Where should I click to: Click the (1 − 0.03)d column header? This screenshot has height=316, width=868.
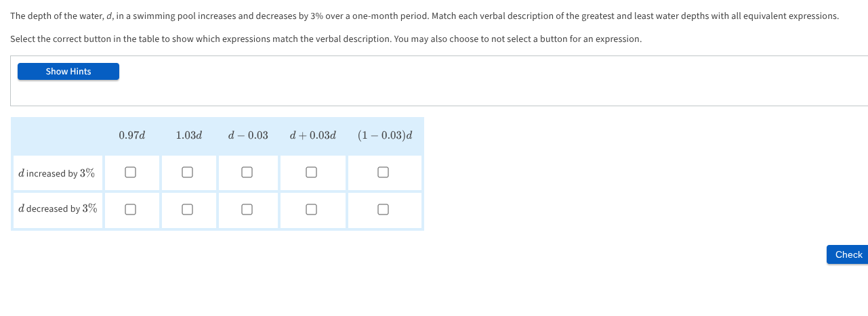pos(384,135)
